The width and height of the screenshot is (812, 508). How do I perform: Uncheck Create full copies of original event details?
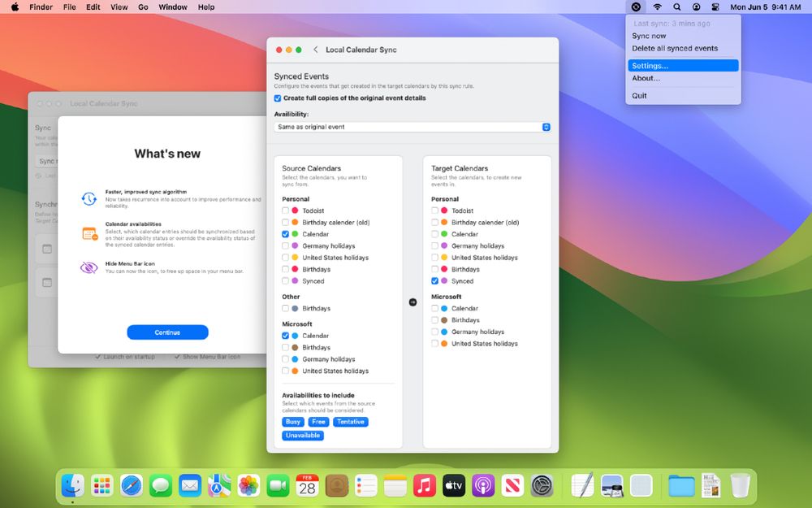tap(278, 98)
